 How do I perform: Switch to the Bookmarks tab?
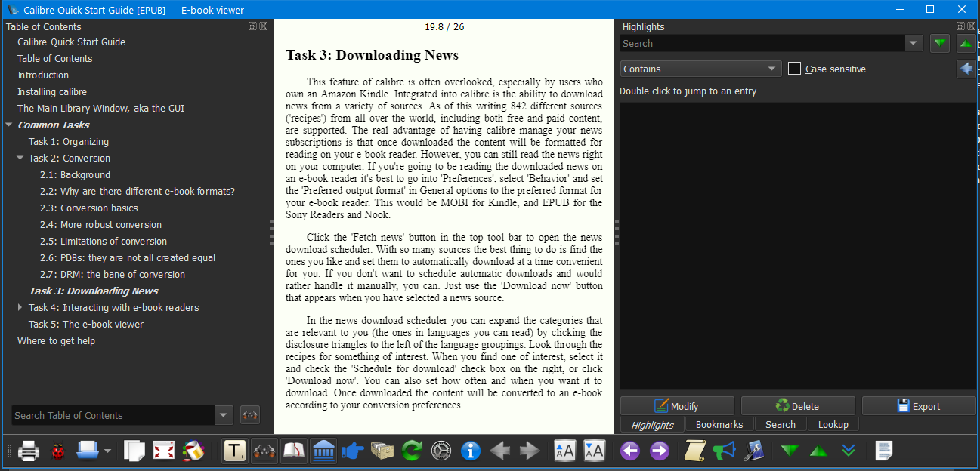pos(719,425)
